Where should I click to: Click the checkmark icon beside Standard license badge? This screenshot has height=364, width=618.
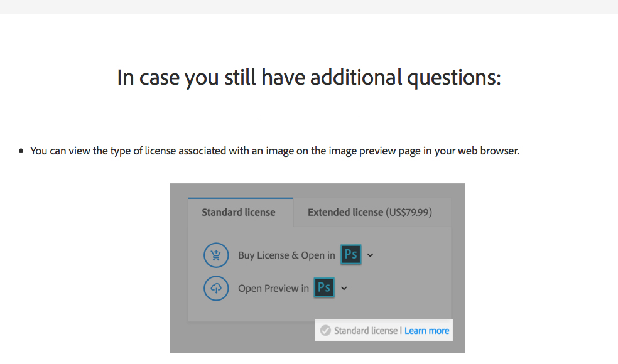(x=325, y=331)
